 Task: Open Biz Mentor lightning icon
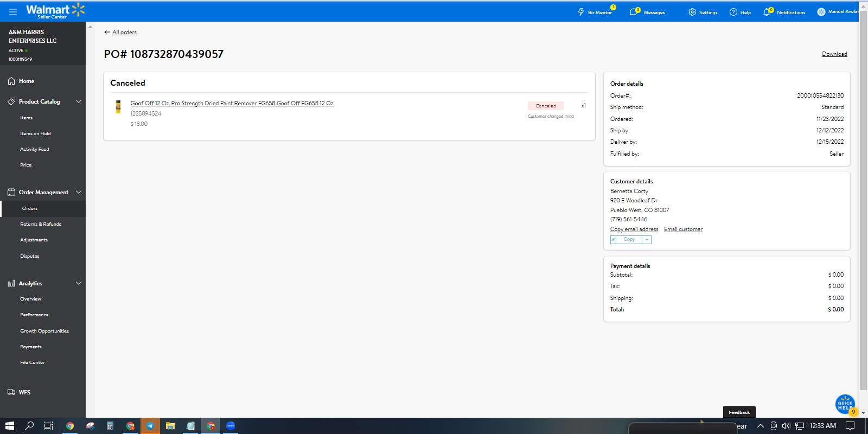tap(581, 12)
